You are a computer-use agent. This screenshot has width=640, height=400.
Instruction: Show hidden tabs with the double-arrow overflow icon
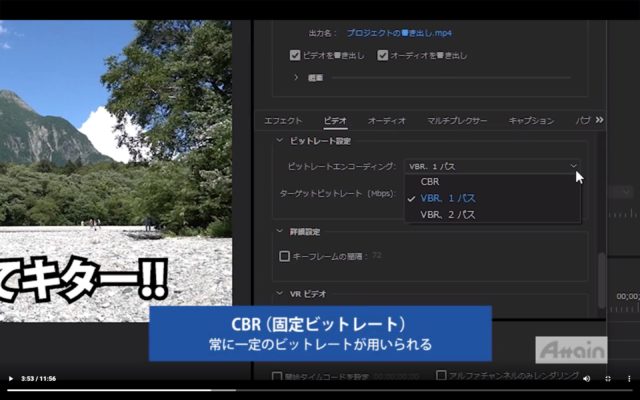tap(599, 120)
